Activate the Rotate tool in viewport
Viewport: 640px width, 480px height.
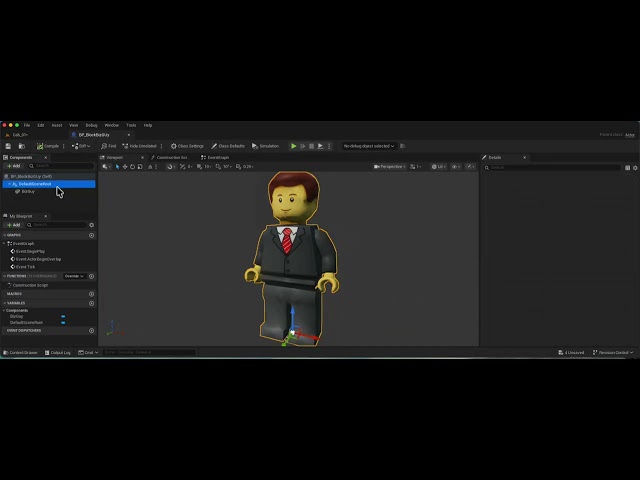click(x=132, y=167)
